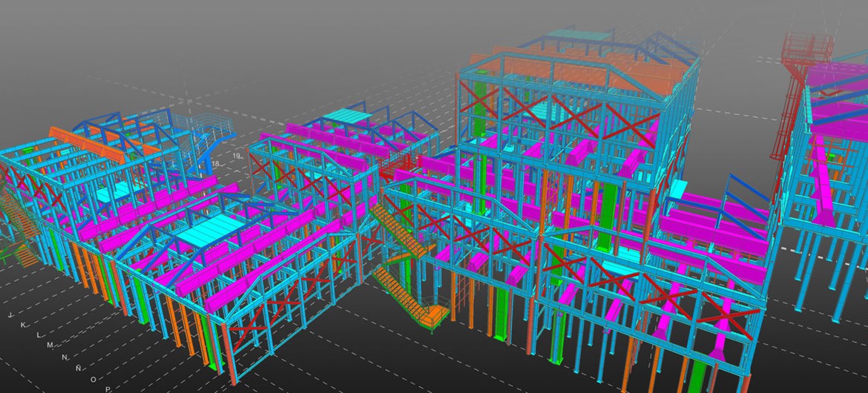Select grid line label K
868x393 pixels.
tap(24, 325)
